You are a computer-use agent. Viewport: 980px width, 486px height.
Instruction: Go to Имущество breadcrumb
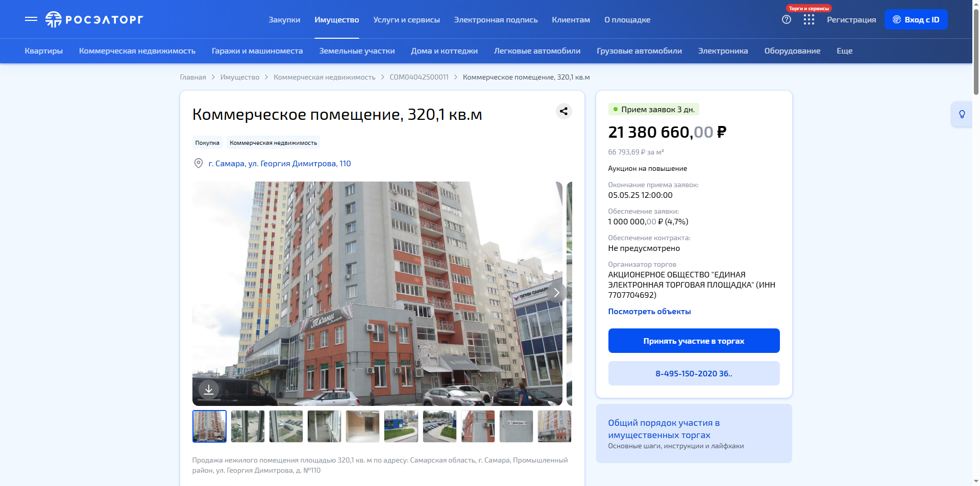(x=240, y=77)
